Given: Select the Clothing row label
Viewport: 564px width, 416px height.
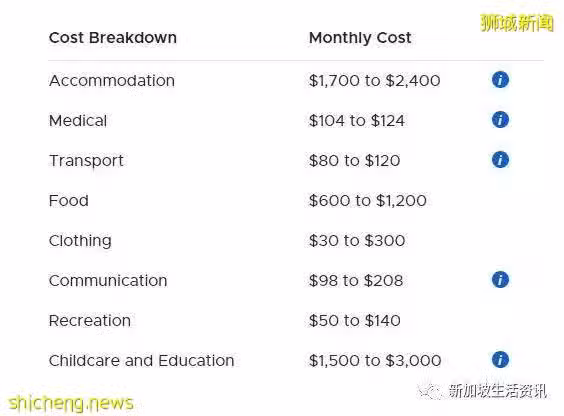Looking at the screenshot, I should pos(80,241).
